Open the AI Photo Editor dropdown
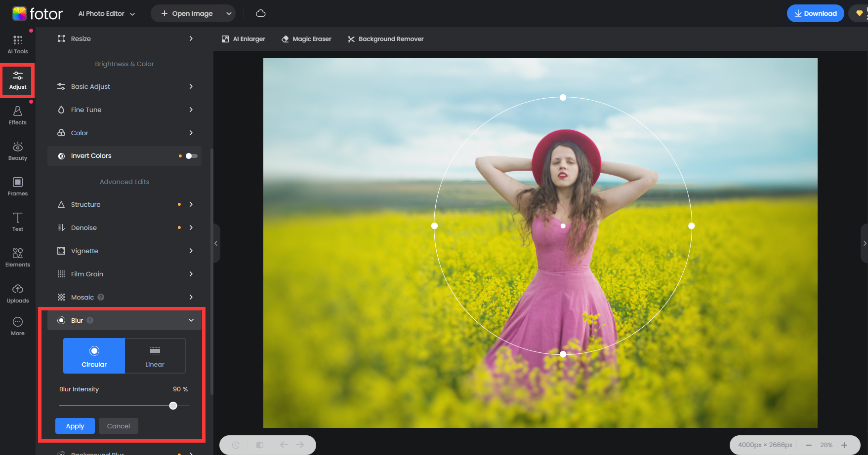This screenshot has width=868, height=455. [107, 14]
